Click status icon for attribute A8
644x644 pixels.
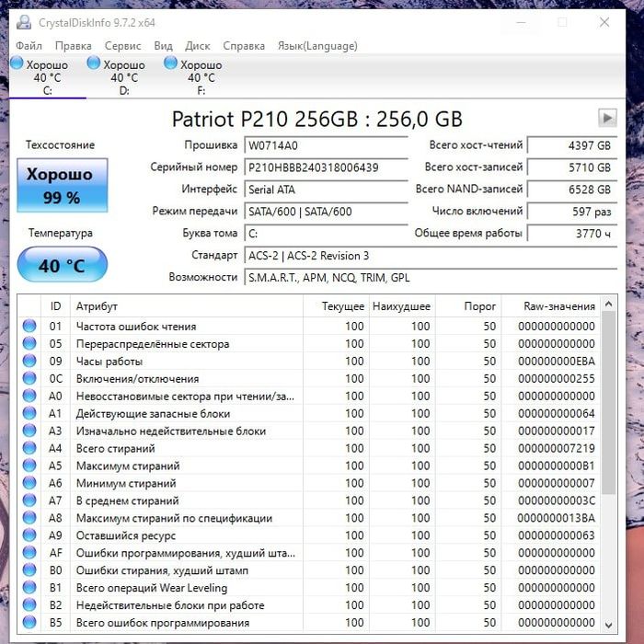click(x=29, y=517)
